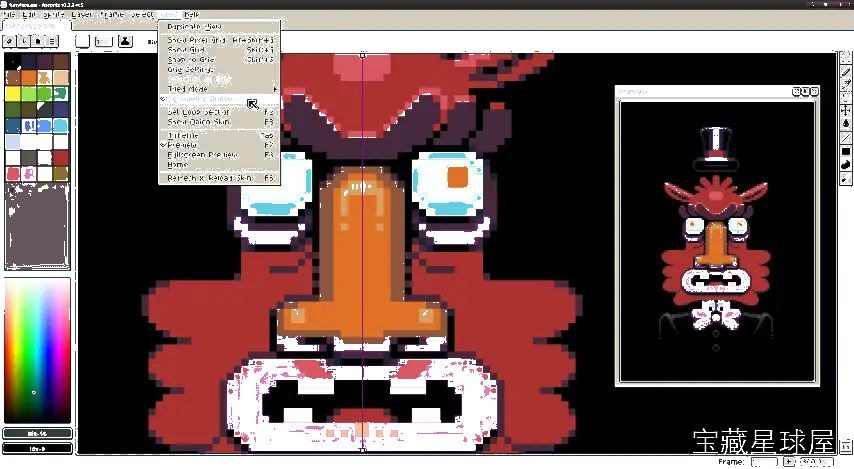Pick the dark red palette swatch
Screen dimensions: 854x469
pos(61,158)
